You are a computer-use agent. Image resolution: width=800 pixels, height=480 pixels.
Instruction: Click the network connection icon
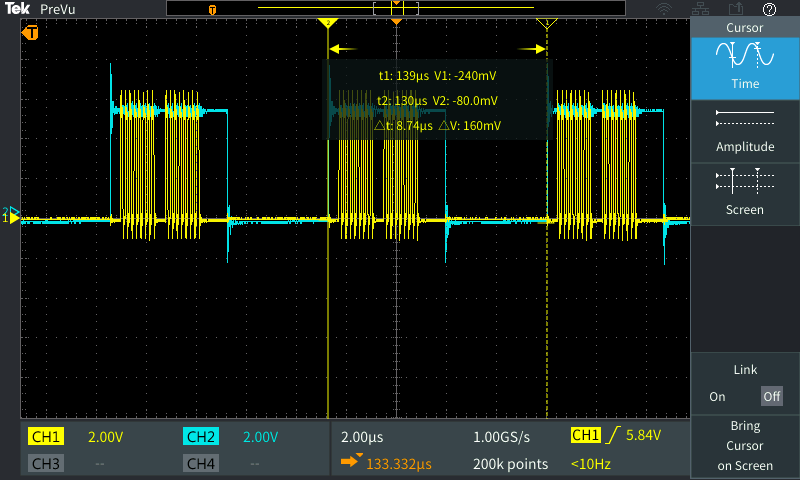coord(700,9)
